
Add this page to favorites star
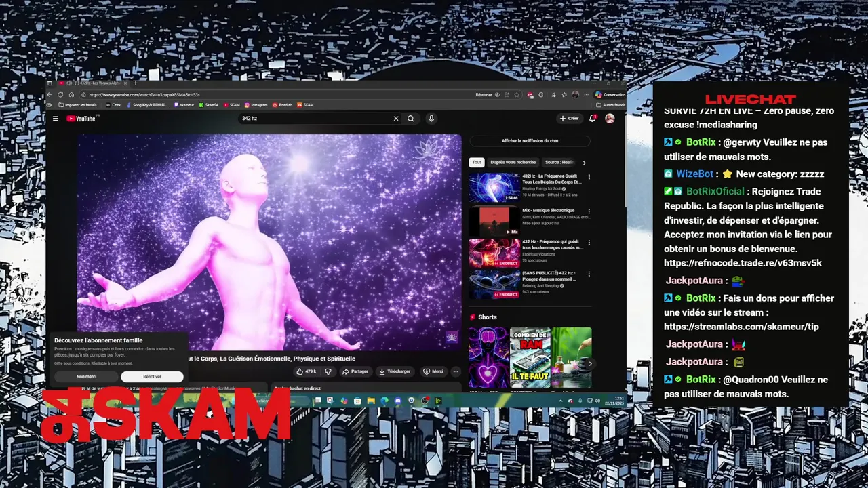(x=517, y=95)
